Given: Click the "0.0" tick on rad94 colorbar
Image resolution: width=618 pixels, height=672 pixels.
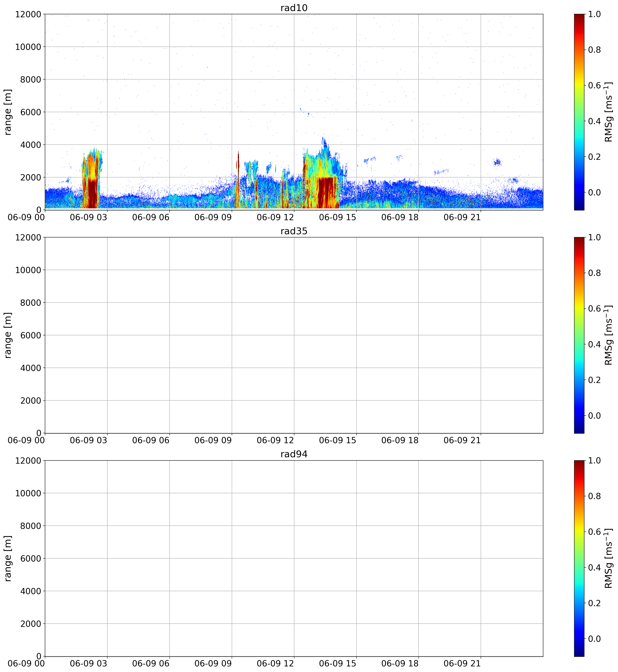Looking at the screenshot, I should coord(594,639).
